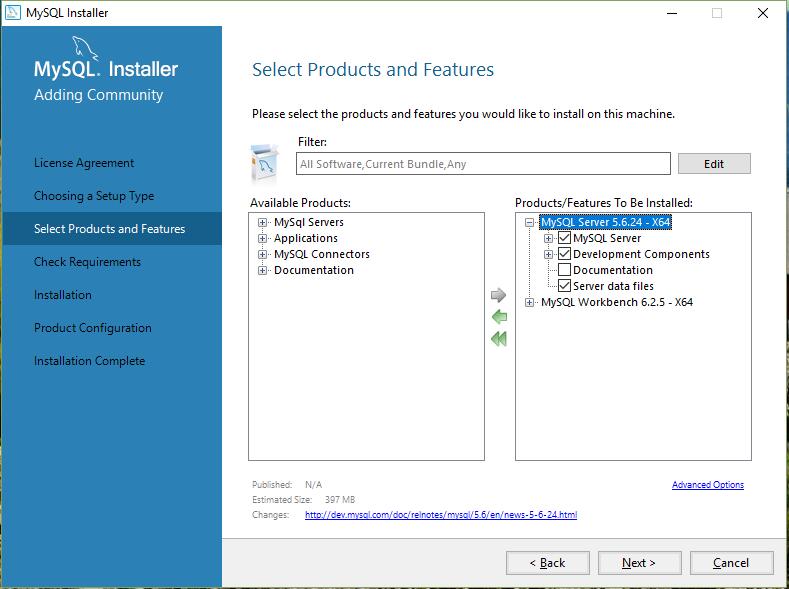Expand the MySQL Connectors node
This screenshot has height=589, width=789.
[263, 255]
